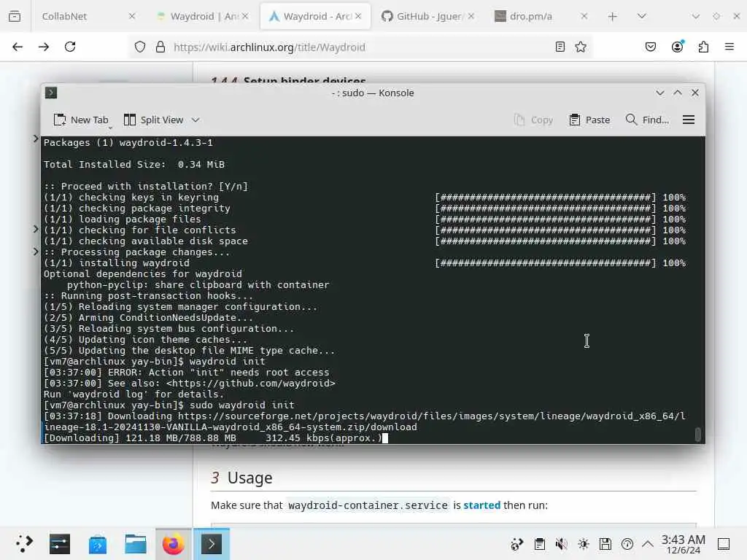Close the GitHub Jguer tab
This screenshot has height=560, width=747.
coord(471,16)
